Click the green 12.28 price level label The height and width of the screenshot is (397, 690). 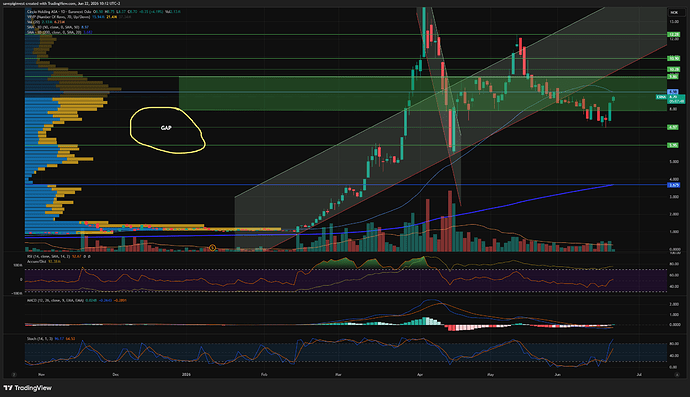pos(674,34)
